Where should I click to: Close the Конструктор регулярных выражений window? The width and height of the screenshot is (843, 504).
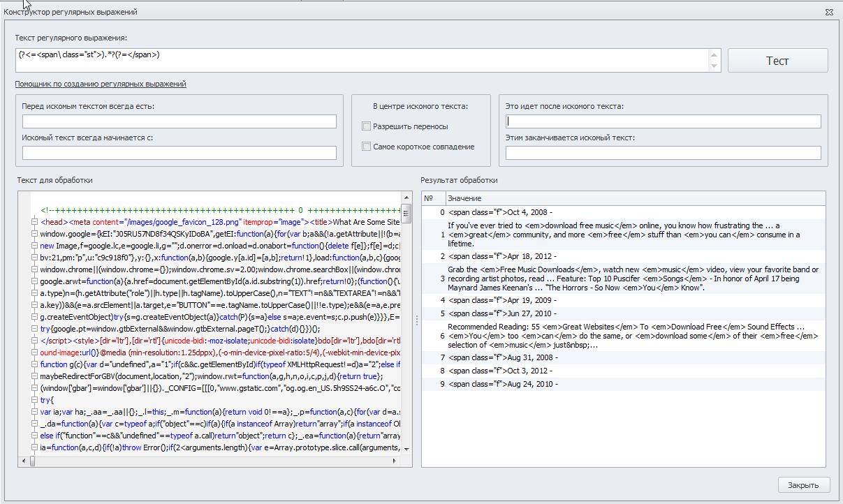pos(829,12)
